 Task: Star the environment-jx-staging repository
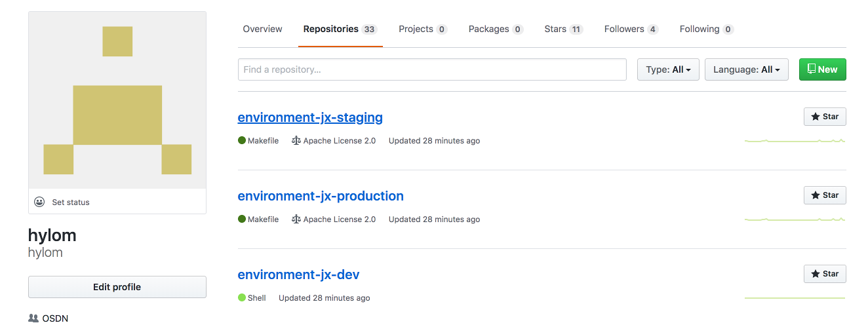click(825, 117)
